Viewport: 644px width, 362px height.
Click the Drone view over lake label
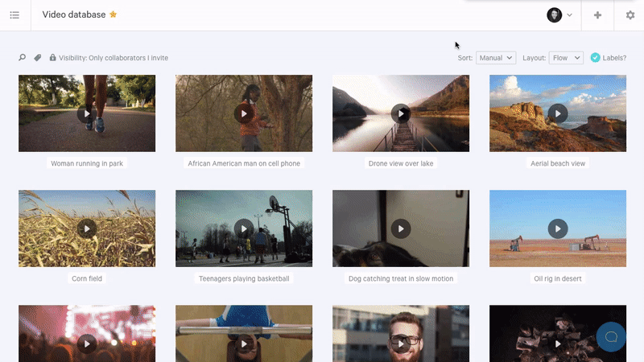(x=401, y=163)
